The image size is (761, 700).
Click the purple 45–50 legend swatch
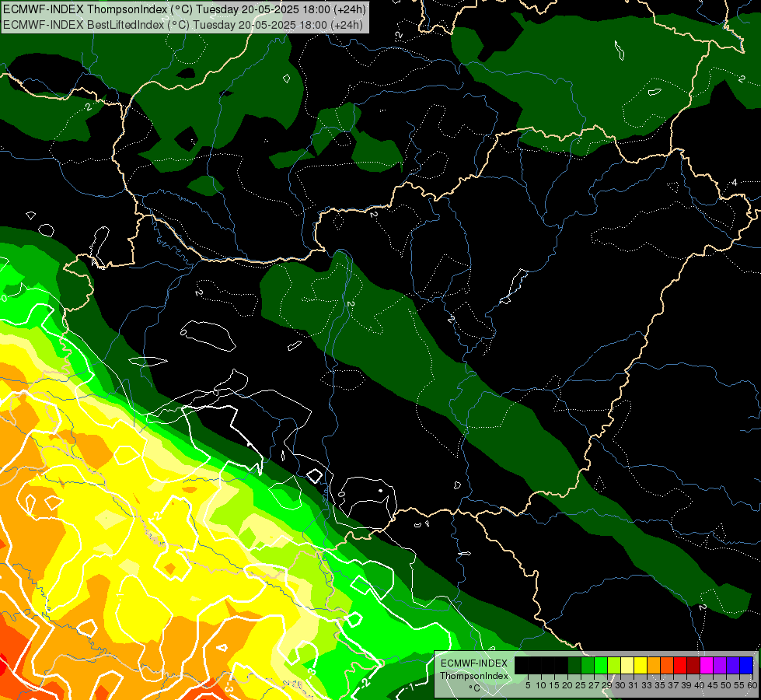[720, 665]
